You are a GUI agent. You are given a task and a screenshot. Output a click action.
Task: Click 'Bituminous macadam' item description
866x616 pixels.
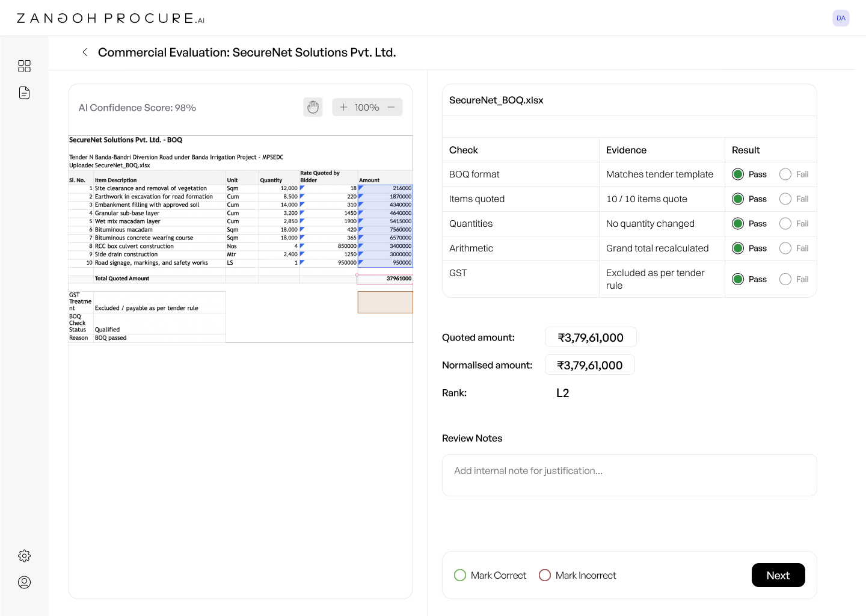(124, 230)
